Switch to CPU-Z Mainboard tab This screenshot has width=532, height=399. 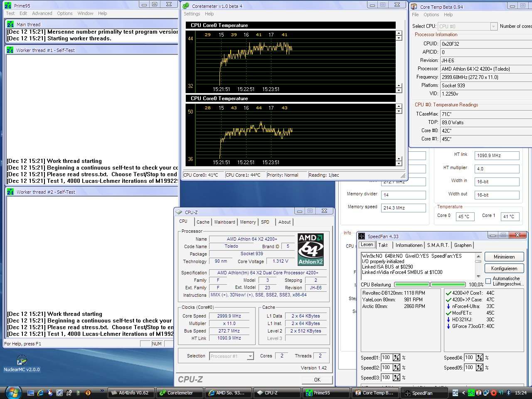pyautogui.click(x=225, y=222)
